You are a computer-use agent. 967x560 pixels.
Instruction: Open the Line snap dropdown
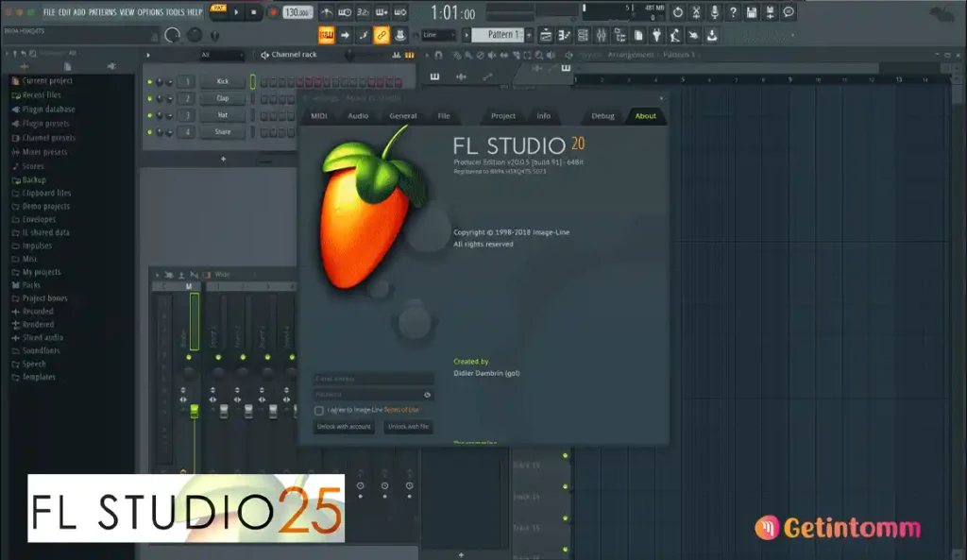pyautogui.click(x=438, y=35)
